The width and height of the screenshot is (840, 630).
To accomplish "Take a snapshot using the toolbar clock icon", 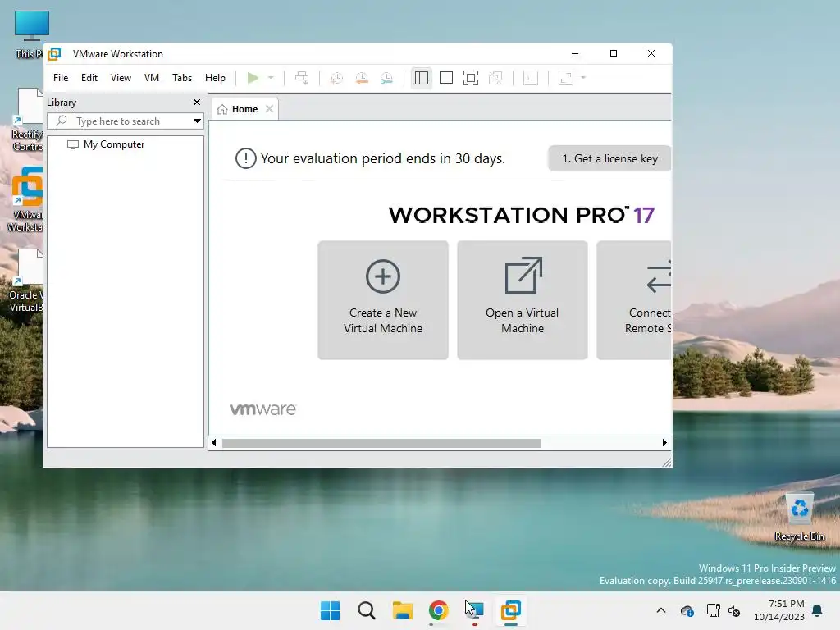I will (x=336, y=78).
